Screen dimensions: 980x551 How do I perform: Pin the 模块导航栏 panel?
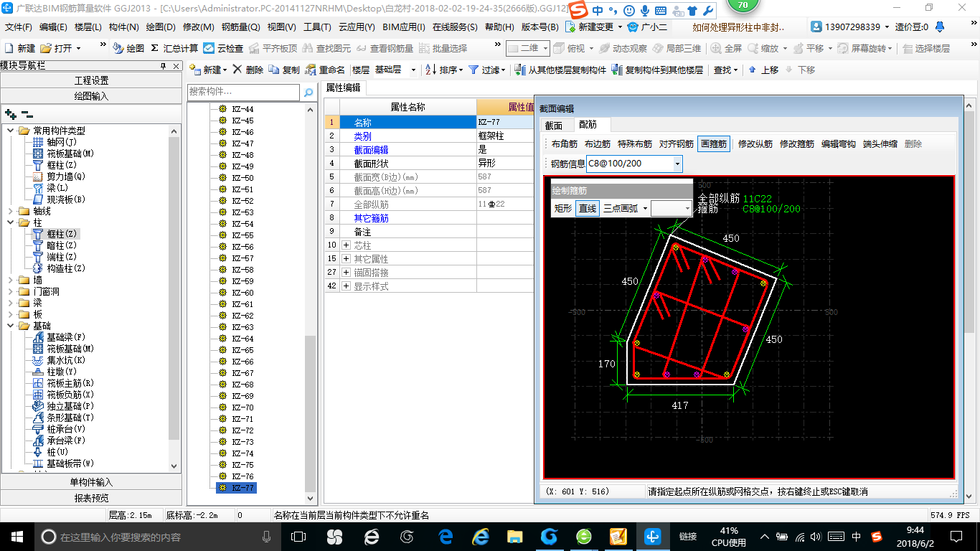pyautogui.click(x=163, y=66)
